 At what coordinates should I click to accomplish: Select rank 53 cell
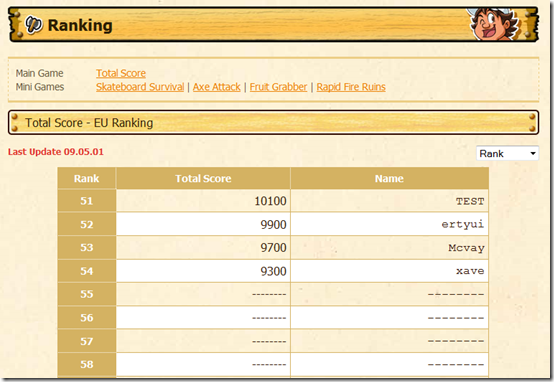point(87,248)
